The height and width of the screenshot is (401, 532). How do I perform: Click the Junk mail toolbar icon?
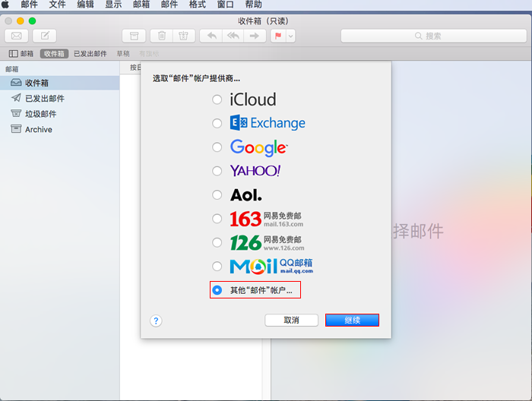click(x=182, y=36)
